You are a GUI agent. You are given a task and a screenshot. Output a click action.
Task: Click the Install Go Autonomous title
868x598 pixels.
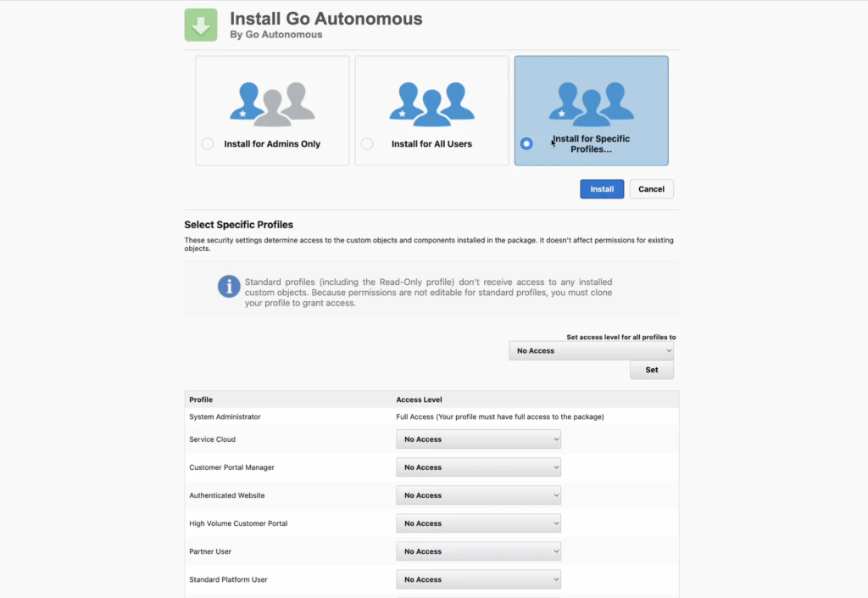tap(326, 19)
